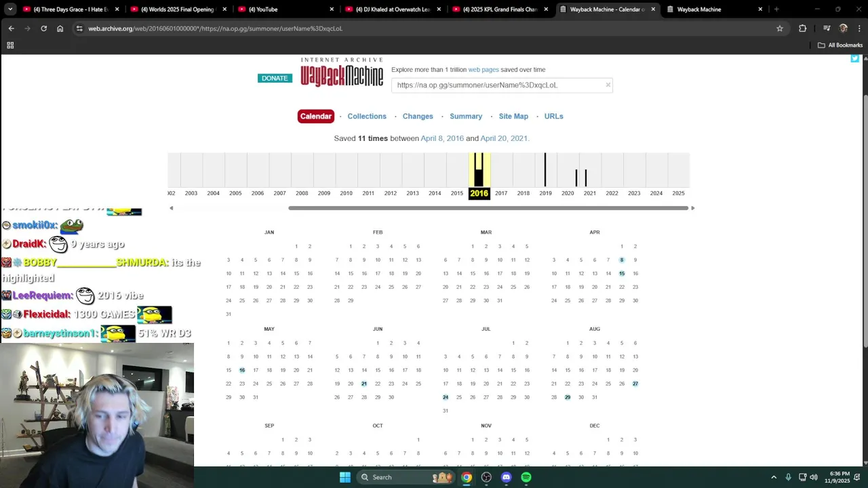Click the taskbar Search box
Image resolution: width=868 pixels, height=488 pixels.
pos(406,477)
